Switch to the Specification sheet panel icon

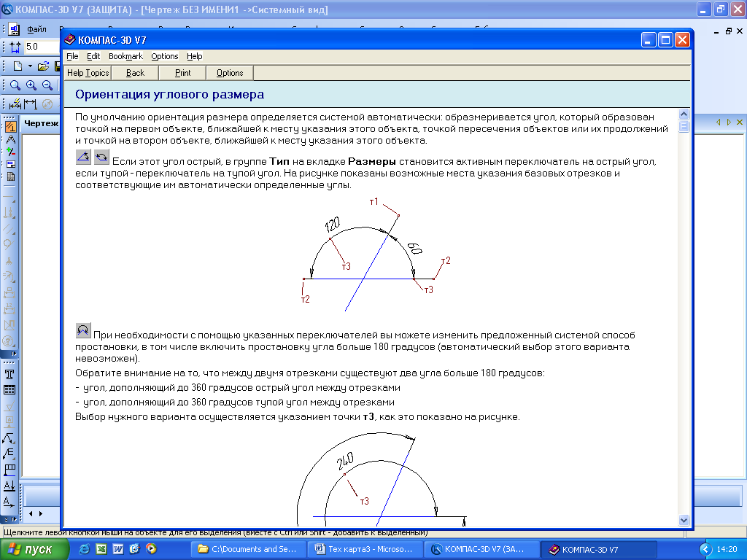point(10,176)
